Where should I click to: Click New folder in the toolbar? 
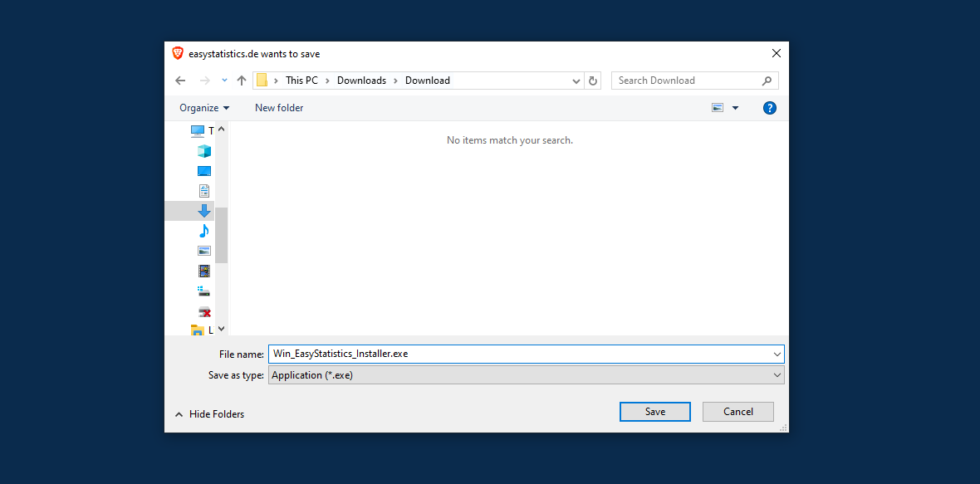tap(279, 108)
